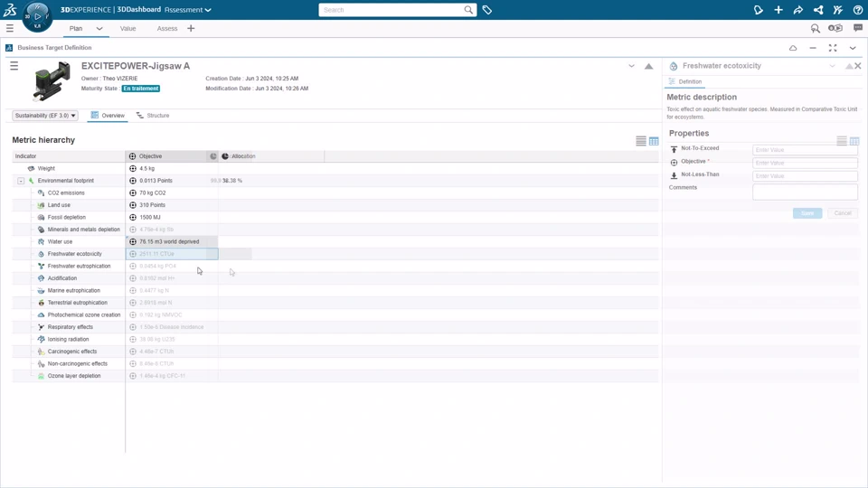Image resolution: width=868 pixels, height=488 pixels.
Task: Select the Overview tab
Action: pyautogui.click(x=108, y=116)
